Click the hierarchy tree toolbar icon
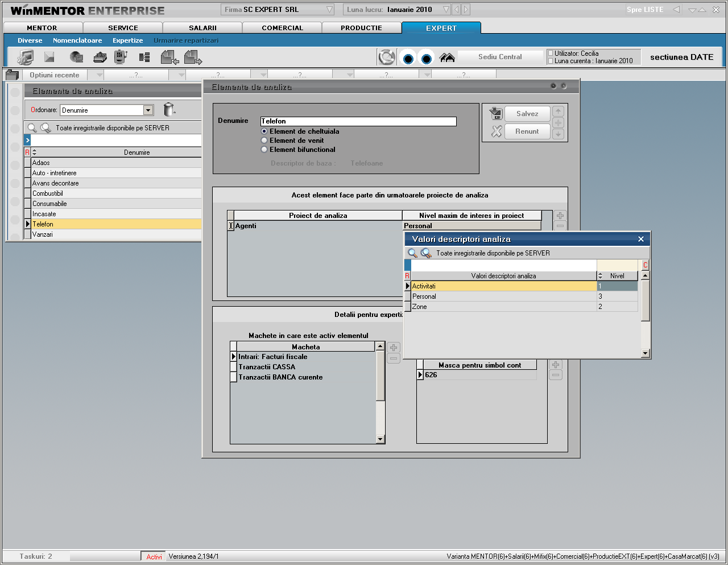Image resolution: width=728 pixels, height=565 pixels. click(x=144, y=57)
